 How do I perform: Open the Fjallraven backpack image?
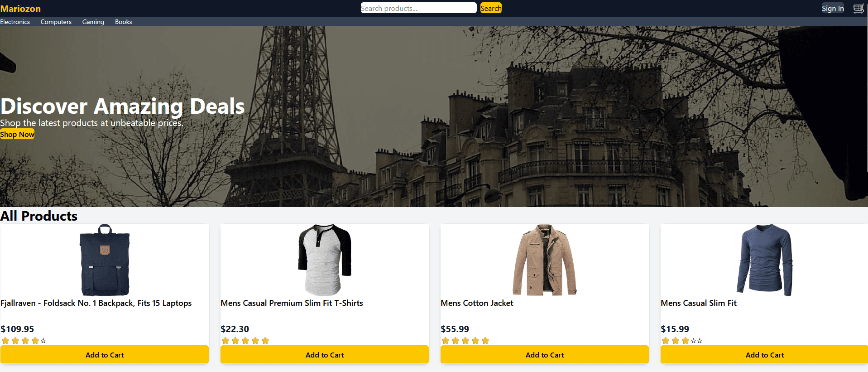coord(105,260)
